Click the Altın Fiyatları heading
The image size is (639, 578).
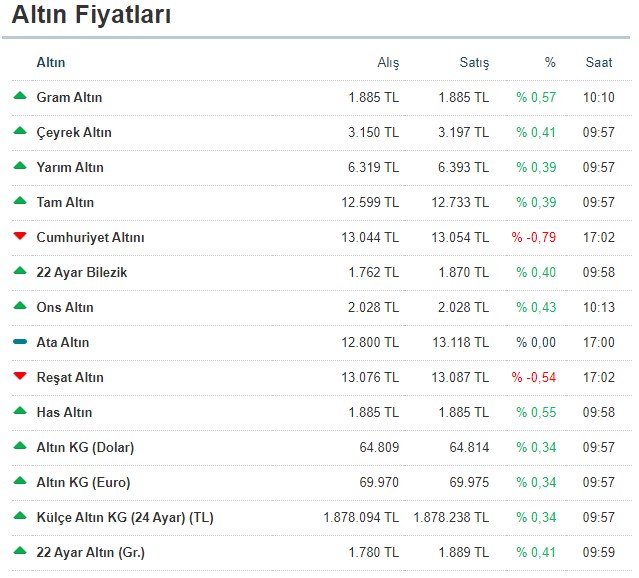point(91,15)
